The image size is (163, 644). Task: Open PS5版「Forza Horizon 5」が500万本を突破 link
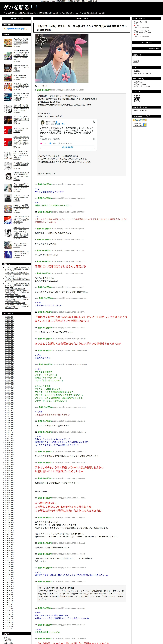point(20,77)
